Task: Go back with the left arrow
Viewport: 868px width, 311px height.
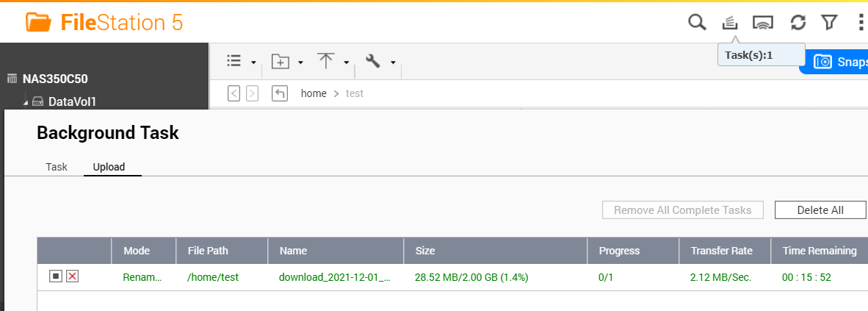Action: (234, 93)
